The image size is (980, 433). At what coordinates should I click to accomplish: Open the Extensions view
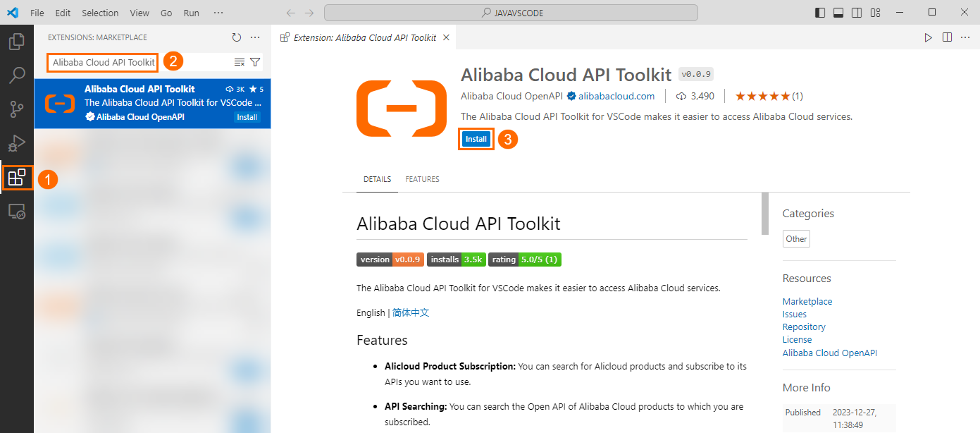coord(17,177)
